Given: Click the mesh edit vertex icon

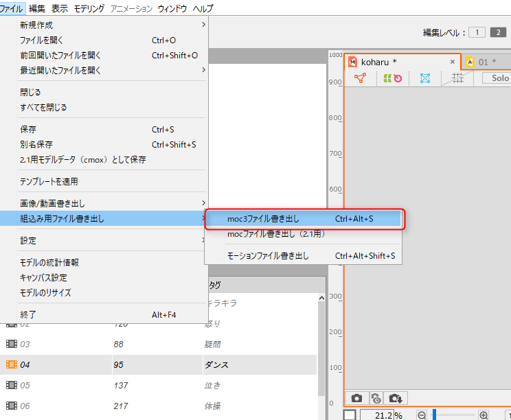Looking at the screenshot, I should (x=360, y=78).
